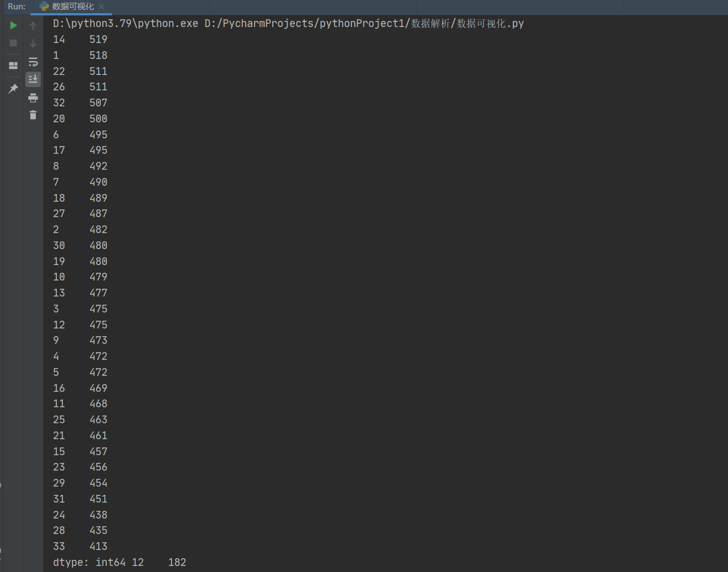Click the output row '30 480'
728x572 pixels.
tap(80, 246)
